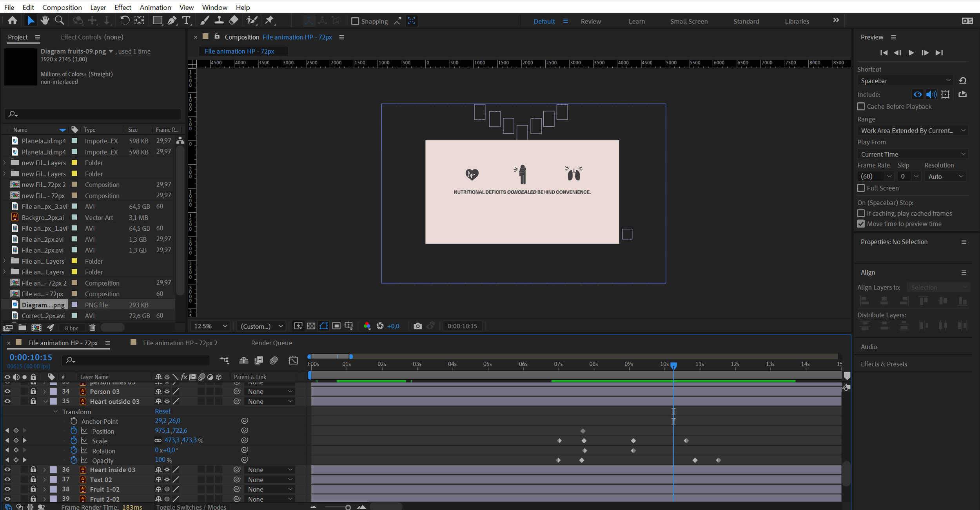Hide the Person 03 layer

point(7,392)
